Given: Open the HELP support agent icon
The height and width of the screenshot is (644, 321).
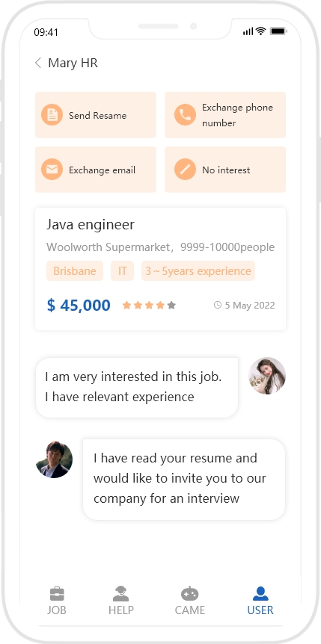Looking at the screenshot, I should (120, 594).
